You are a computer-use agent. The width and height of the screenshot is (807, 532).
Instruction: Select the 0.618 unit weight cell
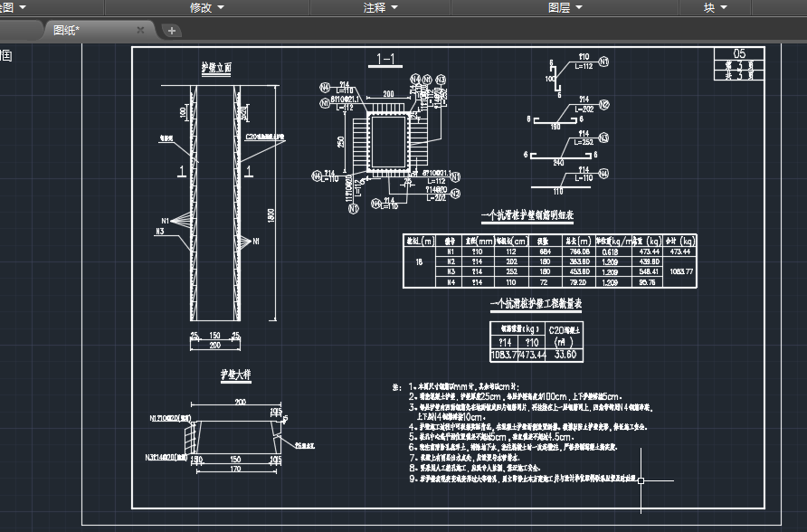pos(610,252)
